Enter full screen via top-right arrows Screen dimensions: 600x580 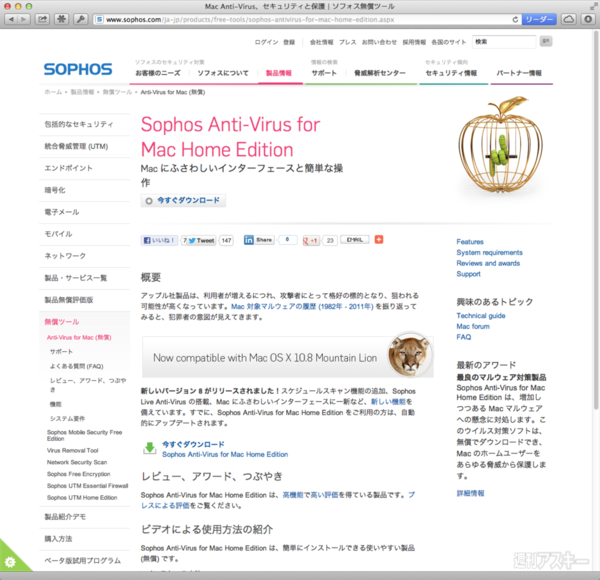593,6
